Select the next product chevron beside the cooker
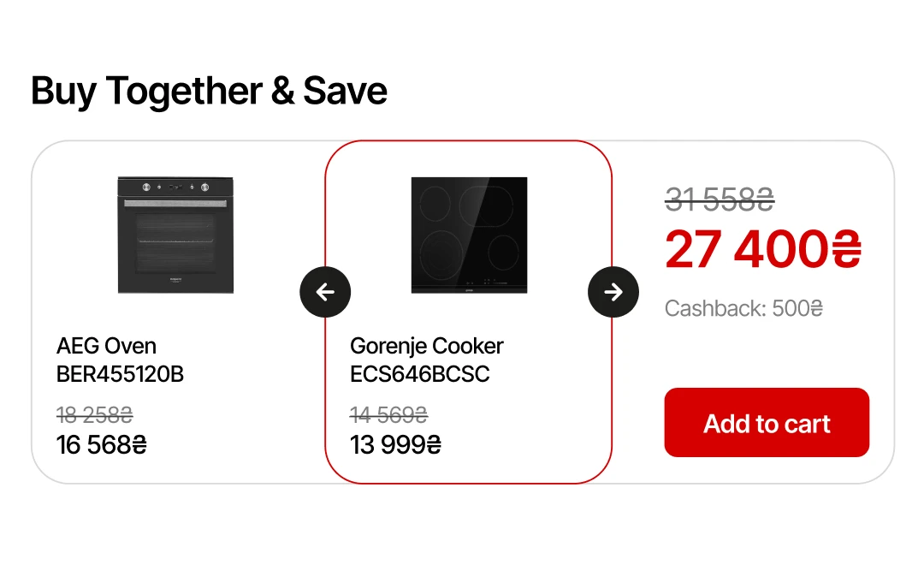The image size is (924, 565). [613, 292]
